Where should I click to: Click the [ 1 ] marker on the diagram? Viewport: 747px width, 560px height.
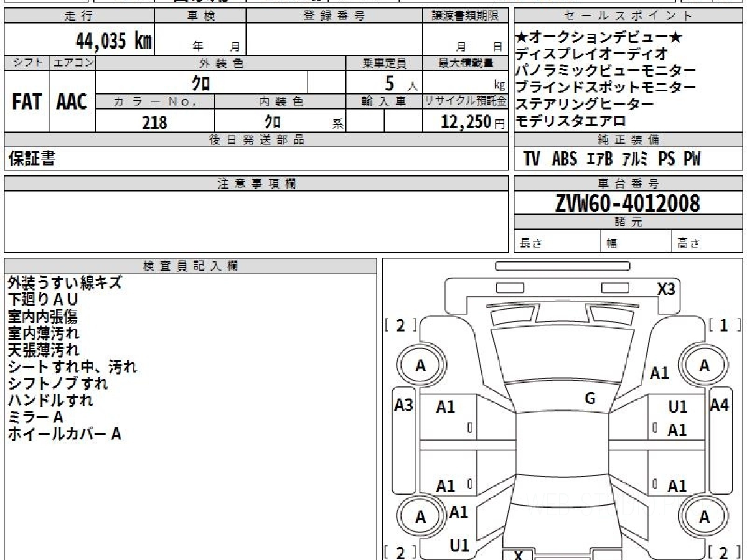[x=725, y=325]
